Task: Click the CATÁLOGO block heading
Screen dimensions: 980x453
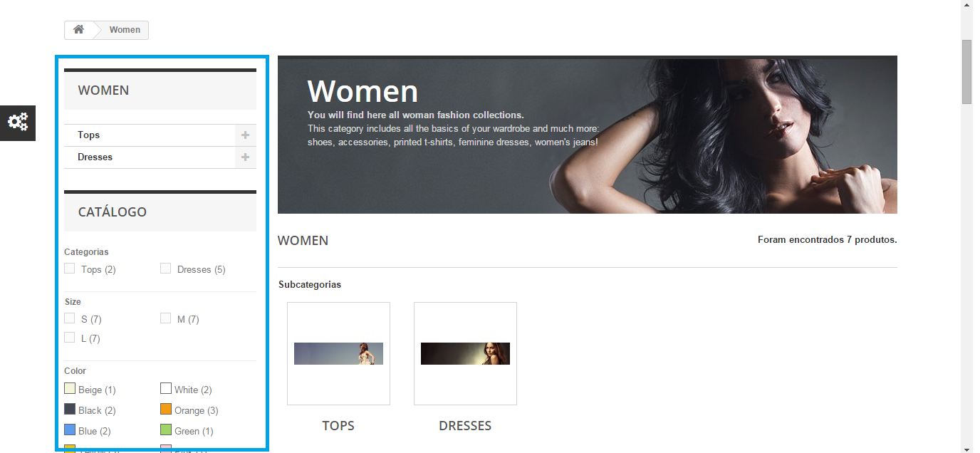Action: pyautogui.click(x=160, y=212)
